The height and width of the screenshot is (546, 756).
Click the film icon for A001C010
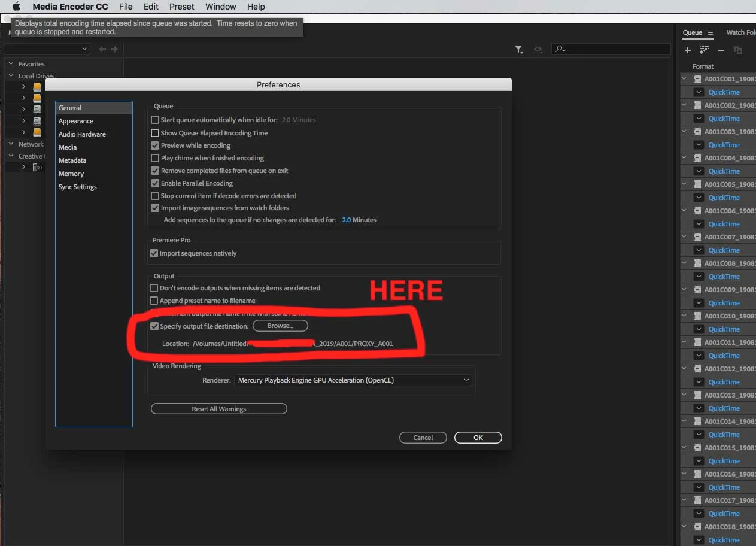(697, 316)
